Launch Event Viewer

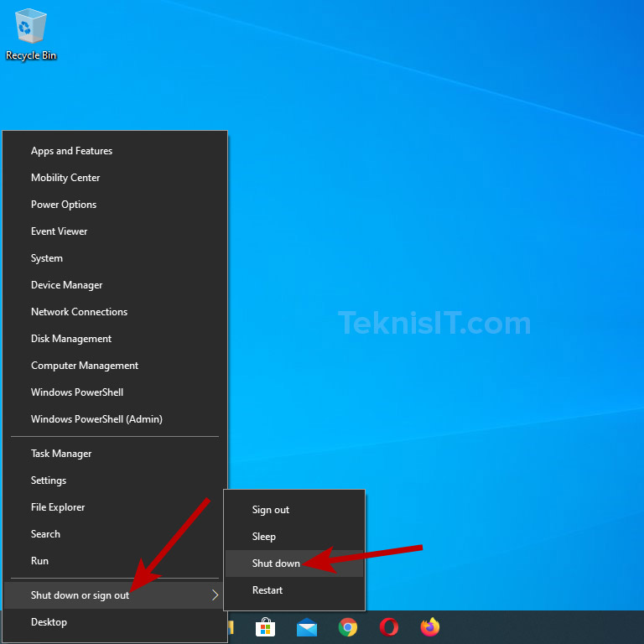click(x=115, y=231)
